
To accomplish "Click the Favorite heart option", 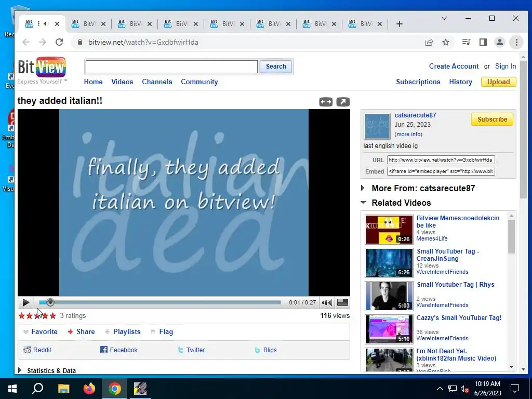I will tap(41, 332).
